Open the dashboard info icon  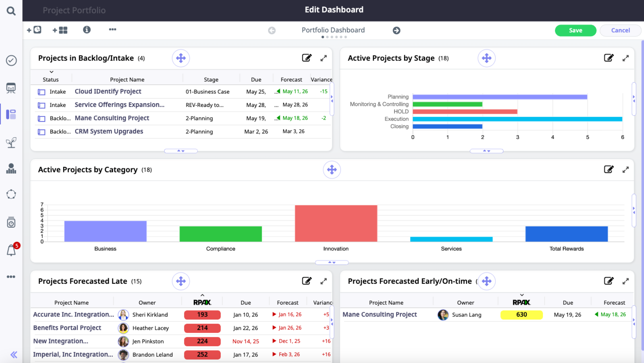click(x=86, y=30)
